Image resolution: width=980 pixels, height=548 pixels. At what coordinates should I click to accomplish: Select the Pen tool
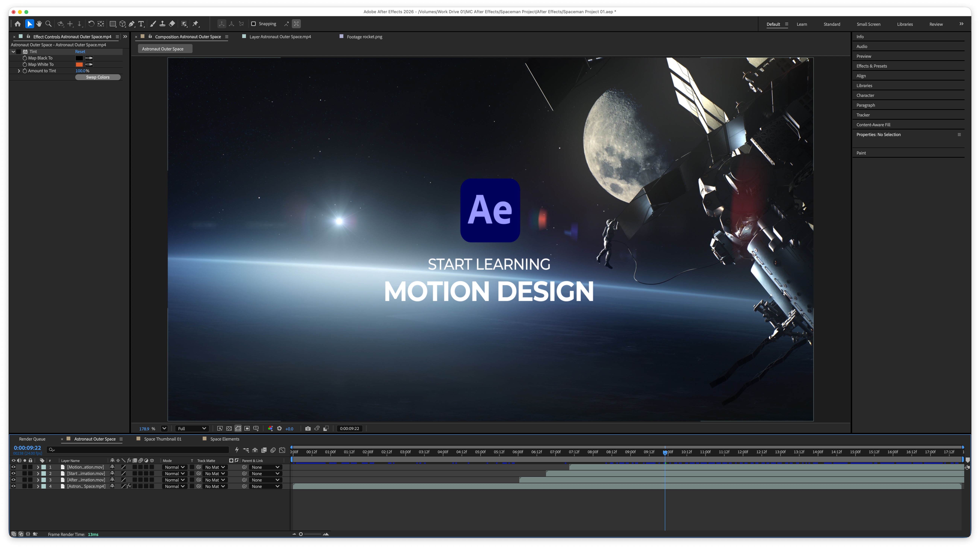point(132,24)
